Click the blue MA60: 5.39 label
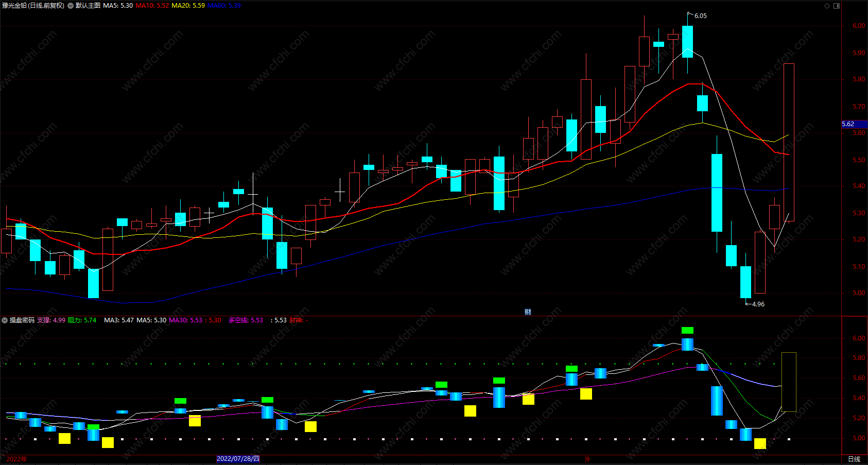868x465 pixels. point(224,6)
